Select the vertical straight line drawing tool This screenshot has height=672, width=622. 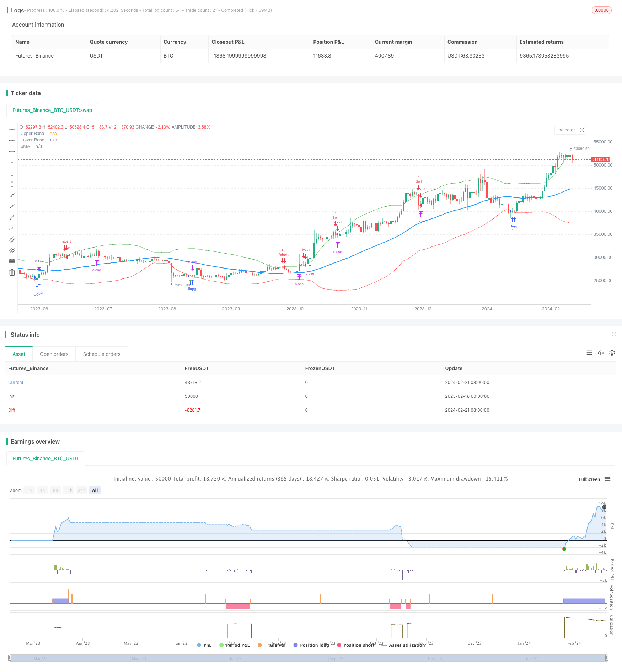(x=12, y=162)
